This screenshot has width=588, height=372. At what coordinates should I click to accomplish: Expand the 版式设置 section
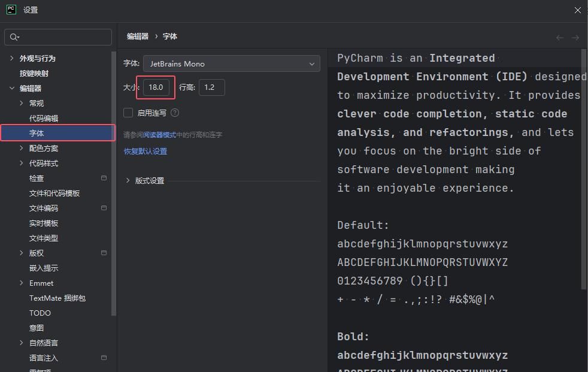[x=128, y=180]
